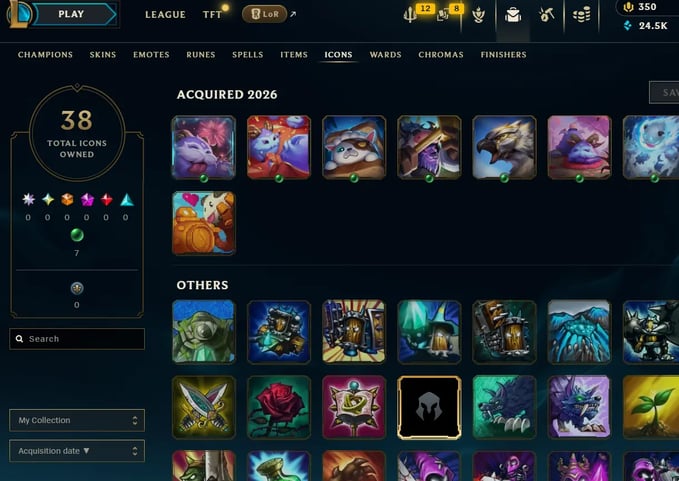Open the Clash trophy icon
This screenshot has width=679, height=481.
(479, 16)
